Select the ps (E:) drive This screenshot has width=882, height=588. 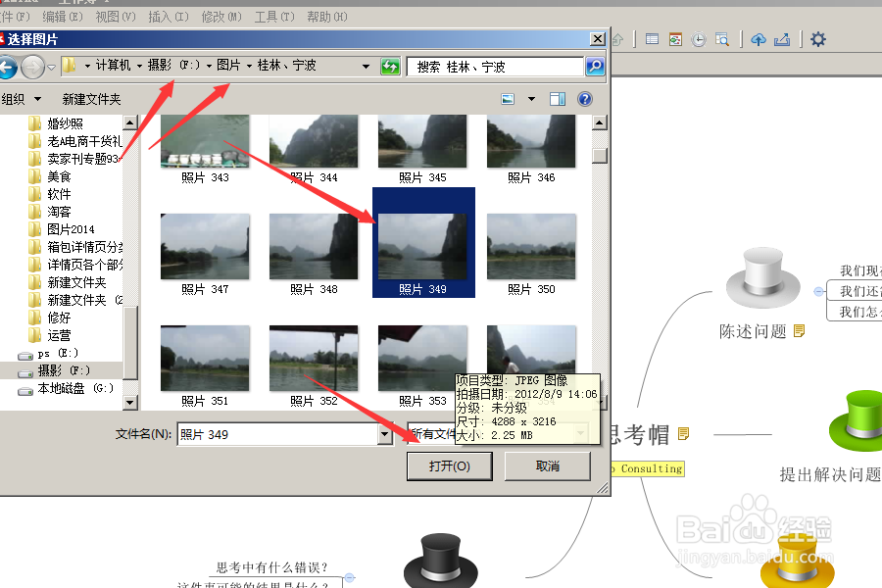point(48,354)
